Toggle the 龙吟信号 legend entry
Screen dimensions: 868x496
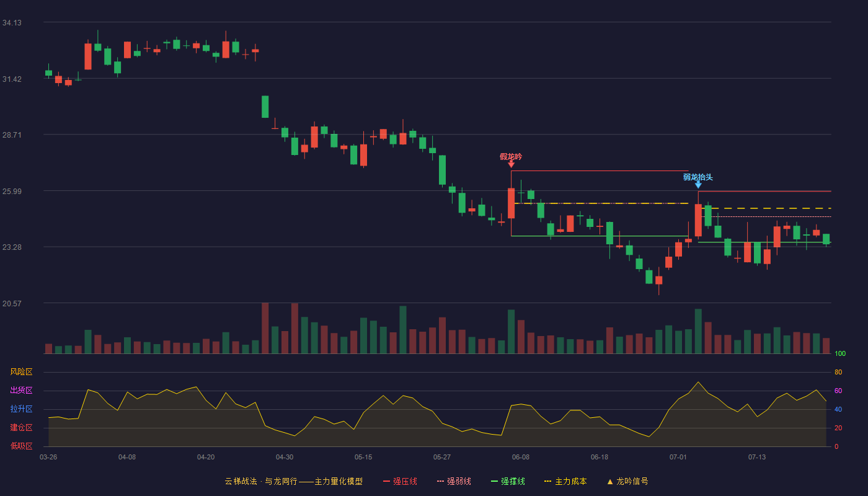tap(627, 482)
